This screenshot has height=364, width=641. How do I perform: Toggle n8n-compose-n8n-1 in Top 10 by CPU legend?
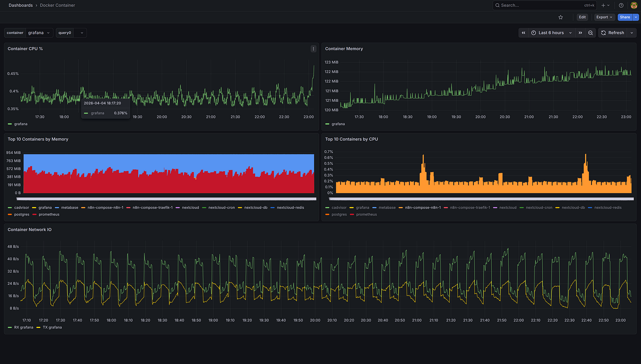423,208
